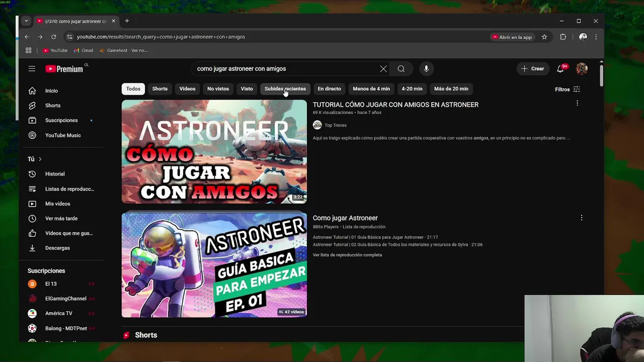Image resolution: width=644 pixels, height=362 pixels.
Task: Reload the page
Action: tap(53, 37)
